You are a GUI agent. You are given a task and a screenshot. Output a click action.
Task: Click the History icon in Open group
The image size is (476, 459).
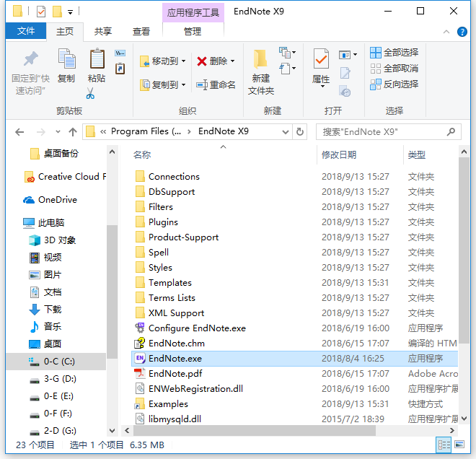pos(345,90)
